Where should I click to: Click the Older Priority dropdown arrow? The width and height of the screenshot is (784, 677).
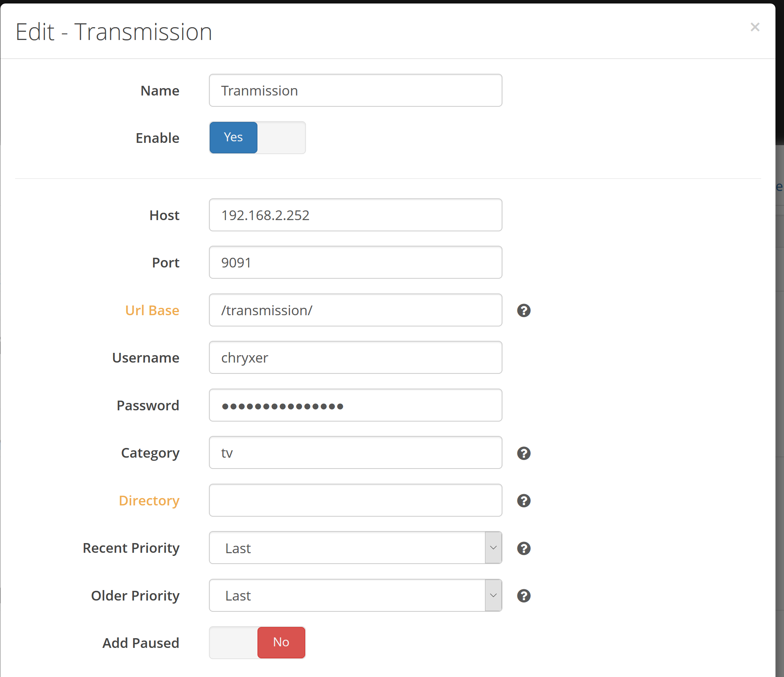[x=493, y=595]
